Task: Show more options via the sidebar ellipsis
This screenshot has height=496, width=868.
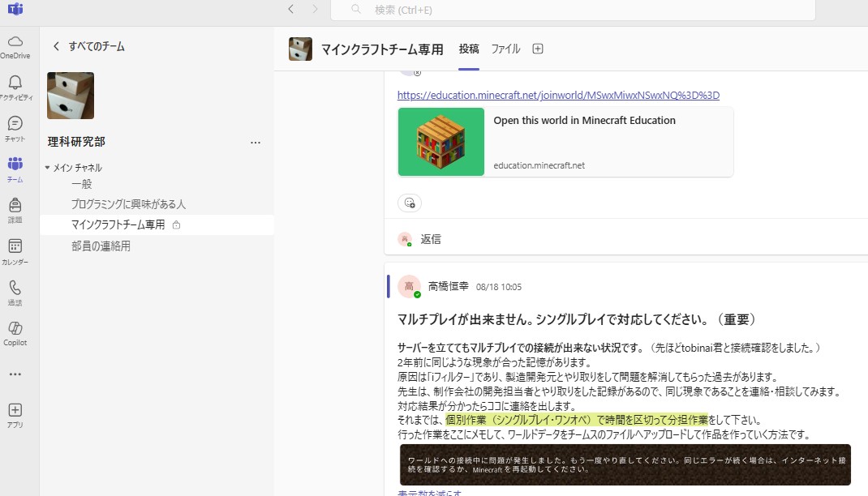Action: (16, 374)
